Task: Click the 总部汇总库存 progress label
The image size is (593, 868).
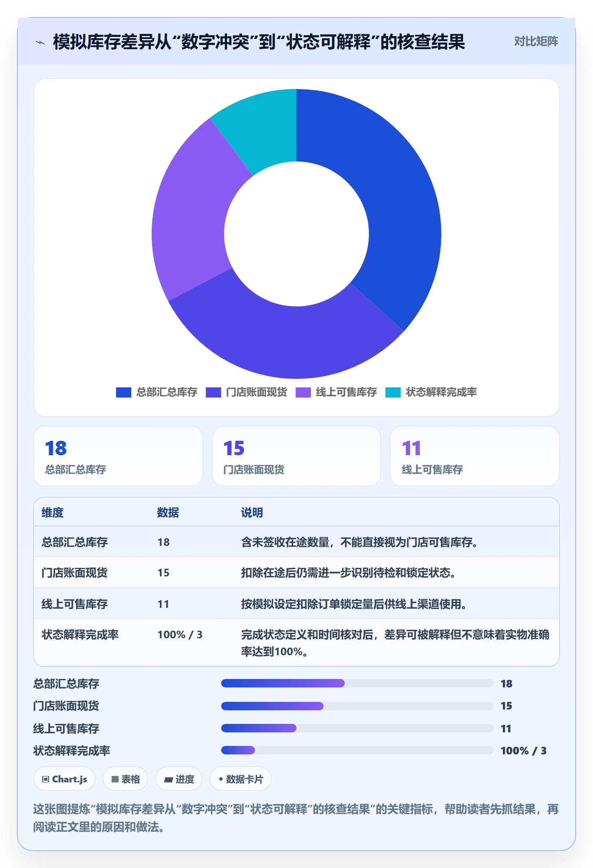Action: click(66, 684)
